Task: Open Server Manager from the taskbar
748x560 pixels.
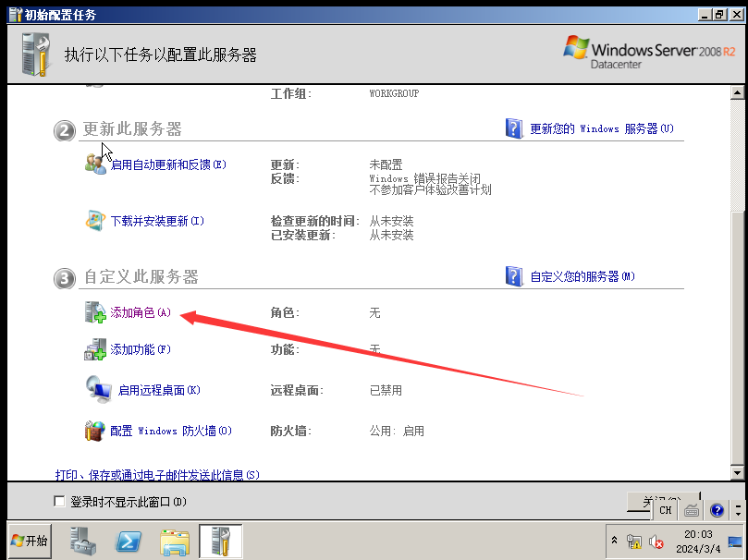Action: pyautogui.click(x=81, y=541)
